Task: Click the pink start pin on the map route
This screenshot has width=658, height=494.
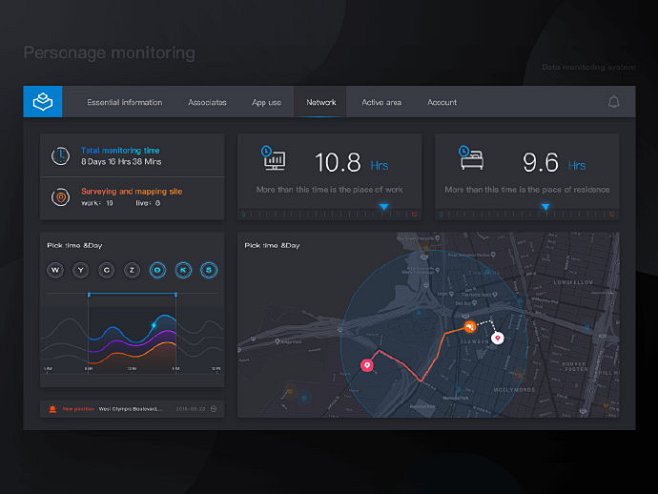Action: [367, 365]
